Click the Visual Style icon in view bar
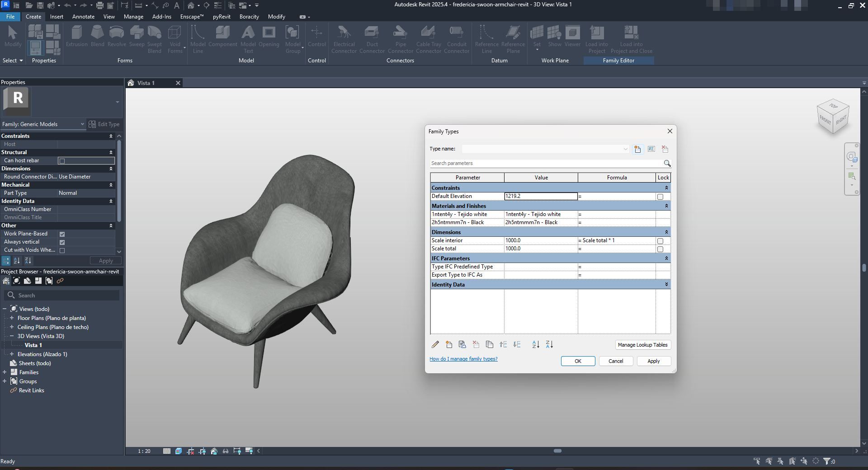Viewport: 868px width, 470px height. tap(179, 451)
